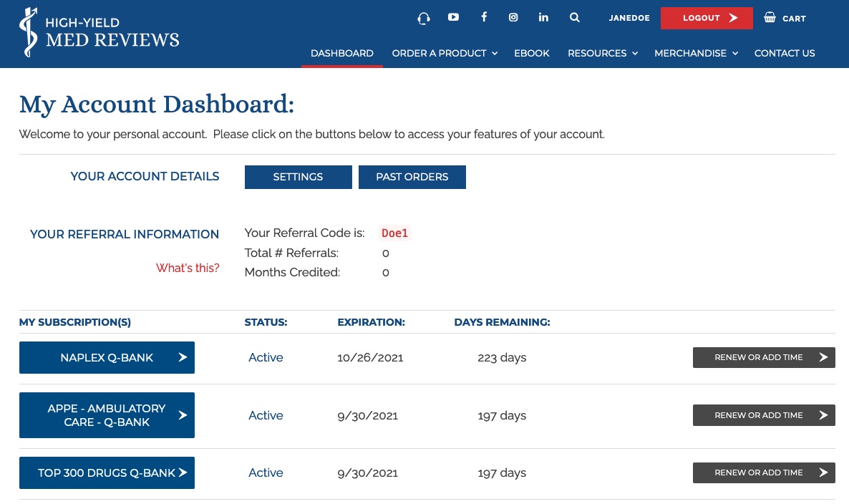The width and height of the screenshot is (849, 504).
Task: Click the Active status for NAPLEX Q-BANK
Action: pyautogui.click(x=266, y=357)
